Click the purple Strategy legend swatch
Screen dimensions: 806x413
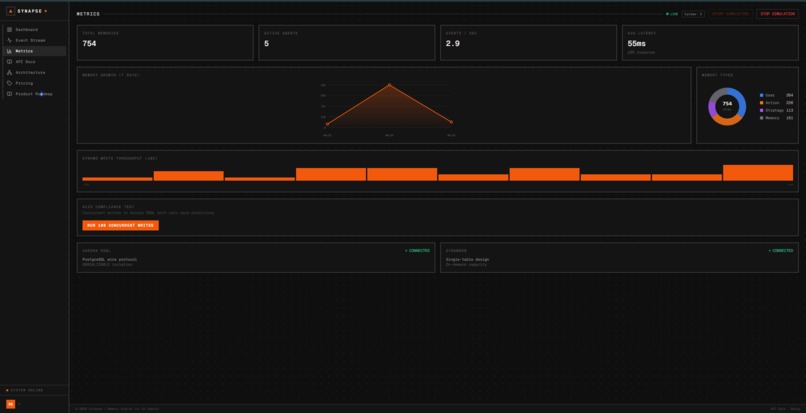point(761,111)
